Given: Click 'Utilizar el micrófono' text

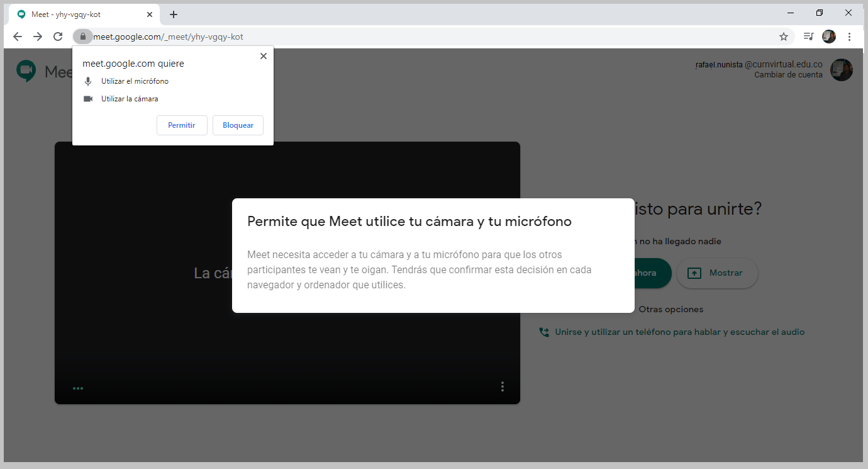Looking at the screenshot, I should click(135, 81).
